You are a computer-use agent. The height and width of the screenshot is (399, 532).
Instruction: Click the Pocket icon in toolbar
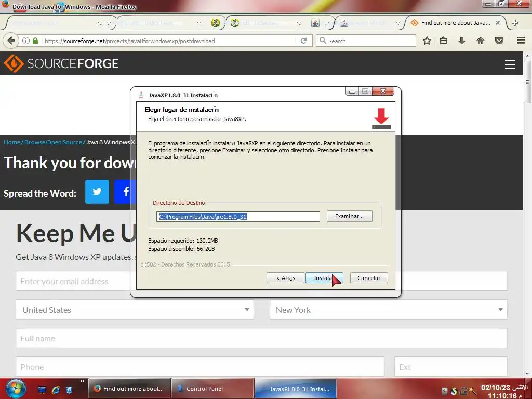point(499,41)
